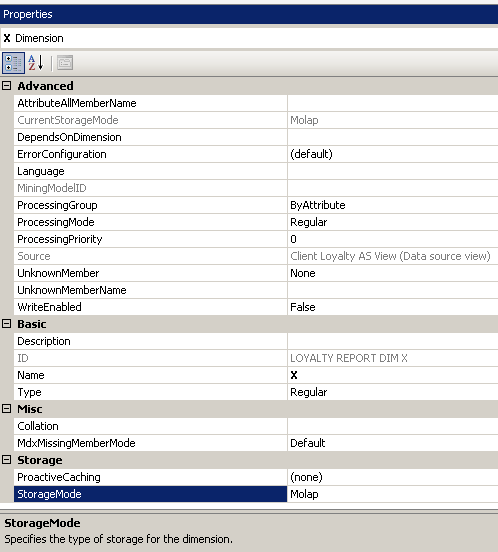Click the Name field containing X
Viewport: 498px width, 552px height.
click(x=393, y=375)
